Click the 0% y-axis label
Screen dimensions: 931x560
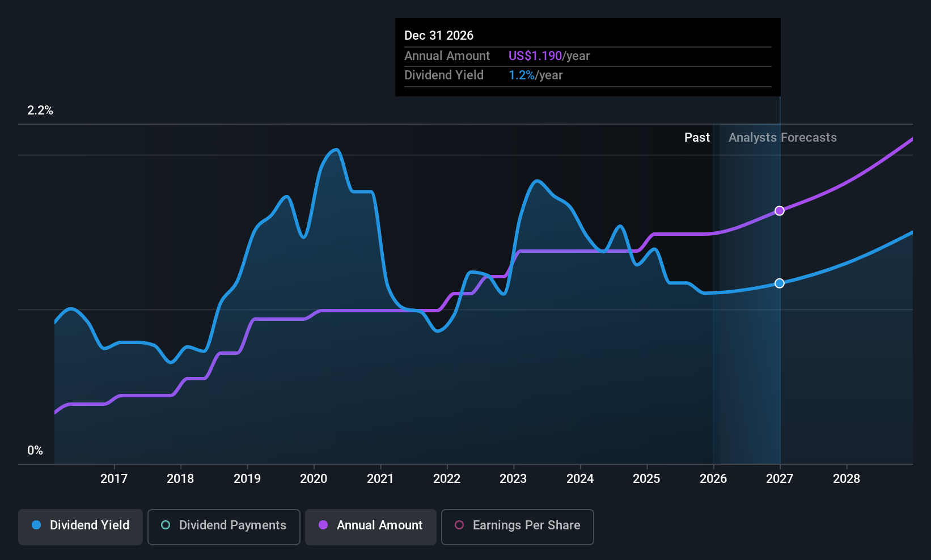[35, 451]
